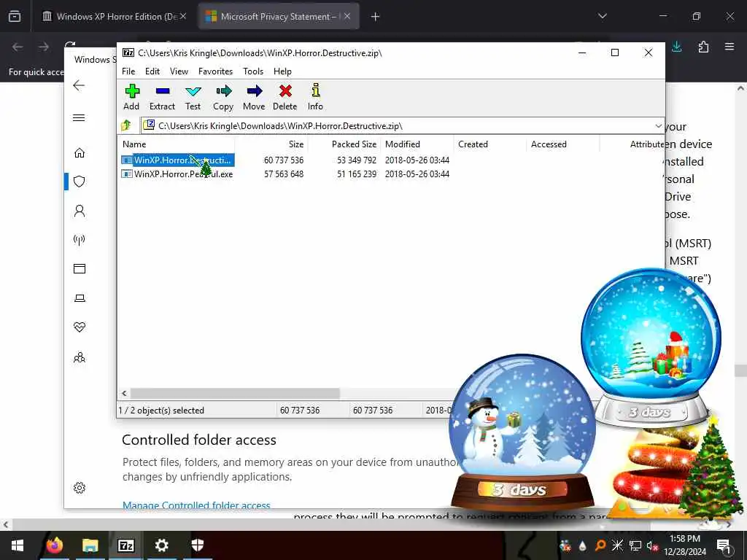Extract the archive with the Extract icon
Viewport: 747px width, 560px height.
(x=162, y=97)
